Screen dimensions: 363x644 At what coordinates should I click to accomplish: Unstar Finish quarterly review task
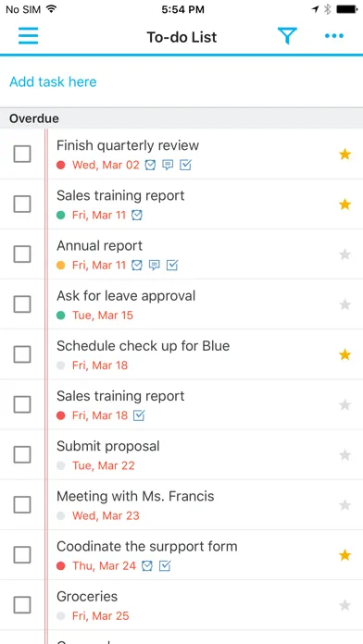[344, 155]
